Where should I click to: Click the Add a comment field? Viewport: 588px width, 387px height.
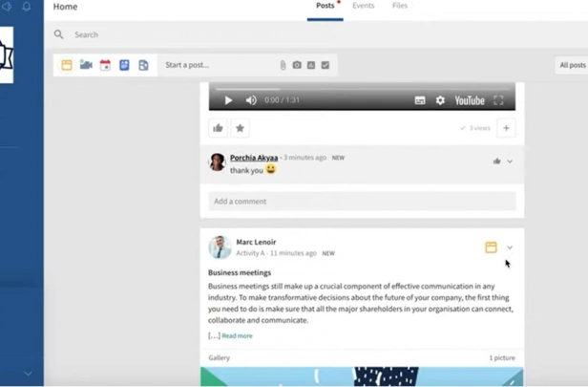(x=362, y=202)
